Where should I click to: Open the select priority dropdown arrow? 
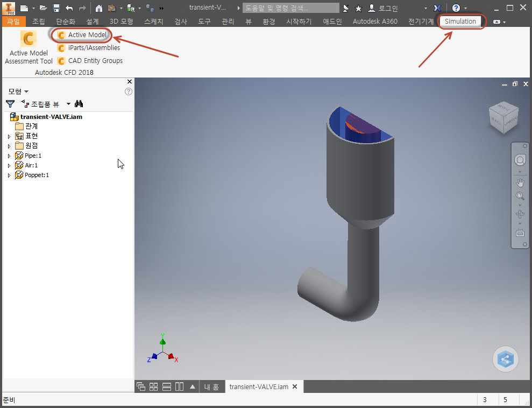(x=139, y=8)
